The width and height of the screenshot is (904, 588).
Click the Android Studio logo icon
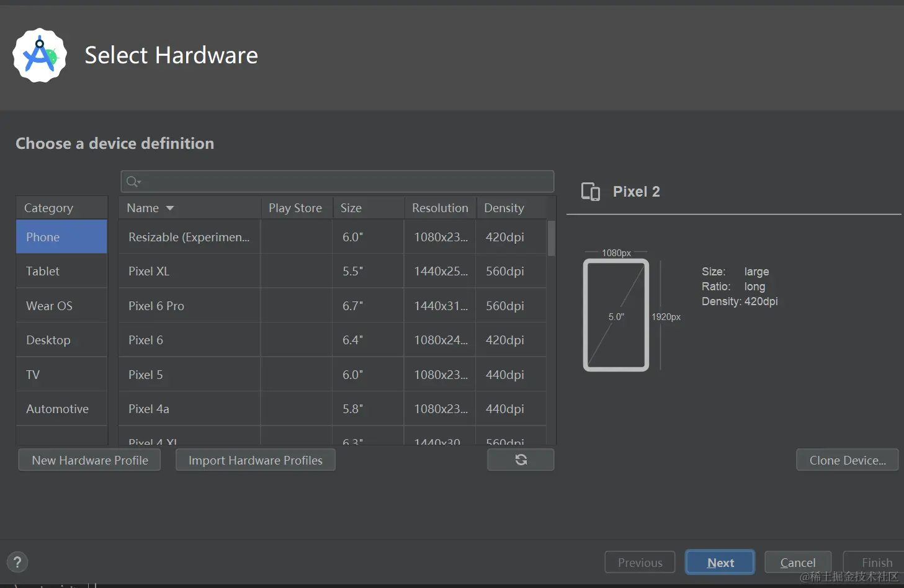[x=40, y=55]
